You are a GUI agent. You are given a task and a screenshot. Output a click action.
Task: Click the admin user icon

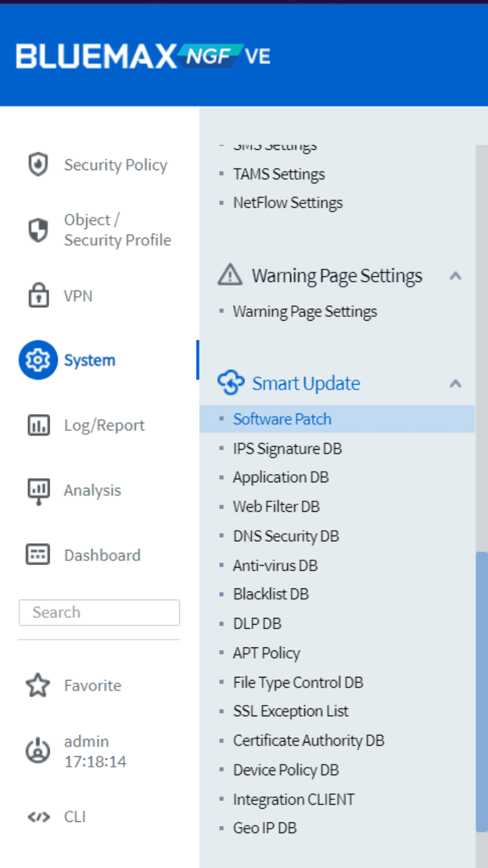pos(38,751)
